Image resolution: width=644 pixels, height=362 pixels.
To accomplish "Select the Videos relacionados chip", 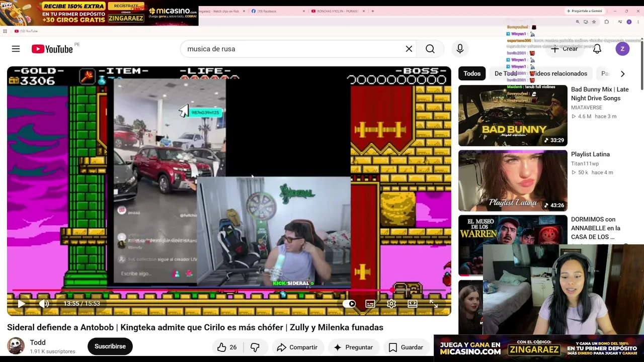I will (x=559, y=73).
